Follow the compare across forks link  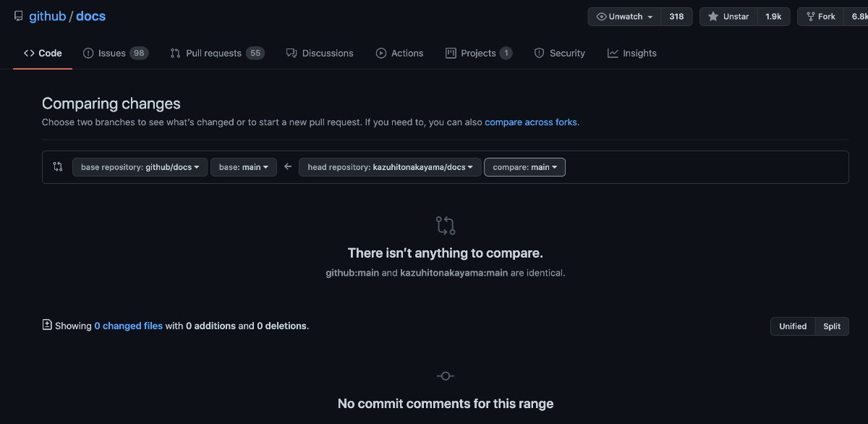pos(532,122)
